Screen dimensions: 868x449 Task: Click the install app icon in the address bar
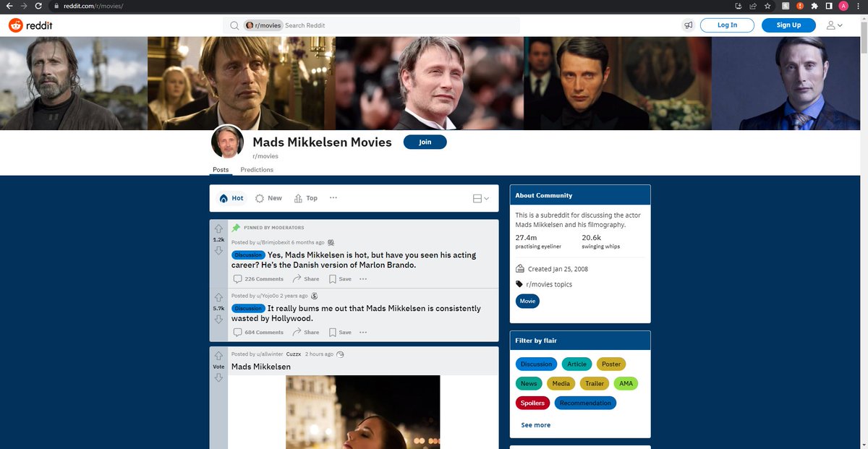pyautogui.click(x=738, y=6)
